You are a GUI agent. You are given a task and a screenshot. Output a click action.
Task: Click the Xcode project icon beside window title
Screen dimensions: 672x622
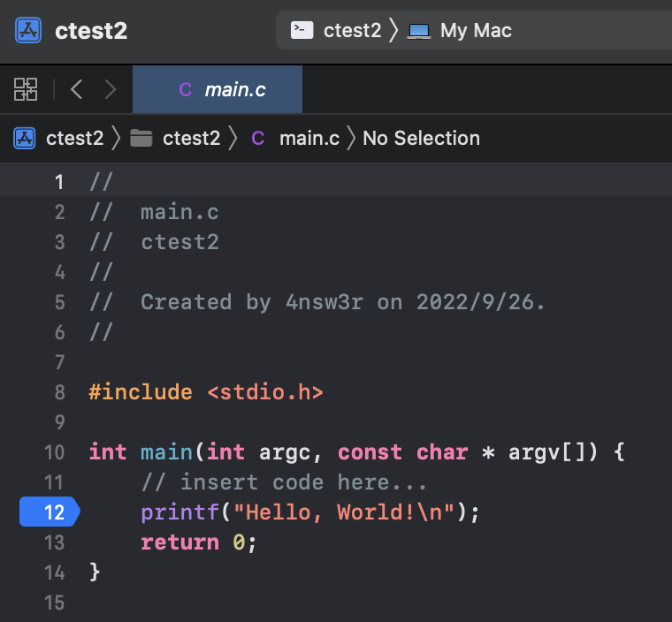tap(29, 31)
